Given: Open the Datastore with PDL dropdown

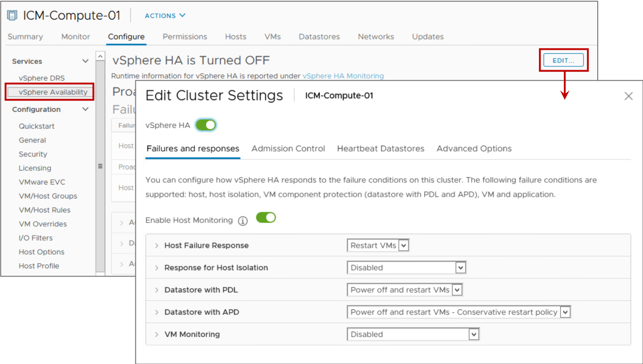Looking at the screenshot, I should coord(405,290).
